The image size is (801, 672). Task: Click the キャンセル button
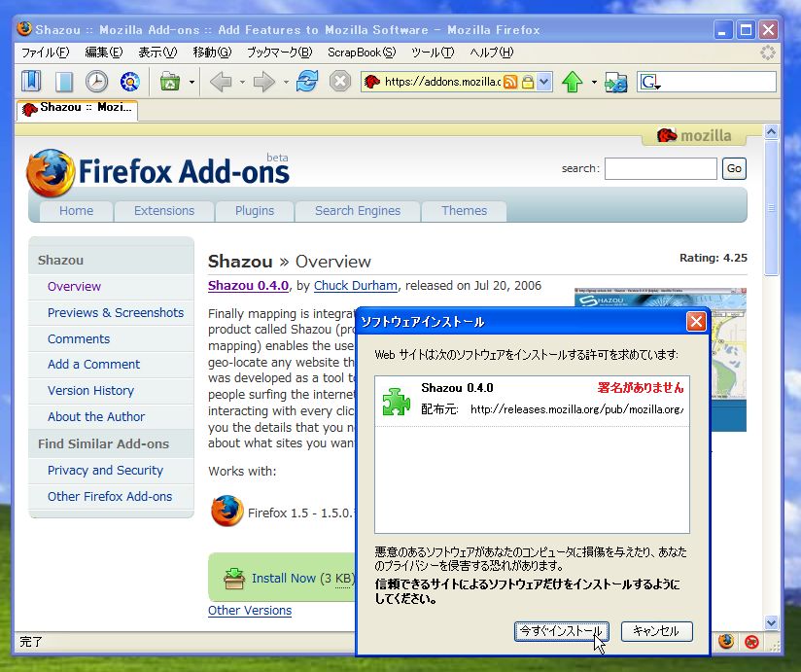656,631
